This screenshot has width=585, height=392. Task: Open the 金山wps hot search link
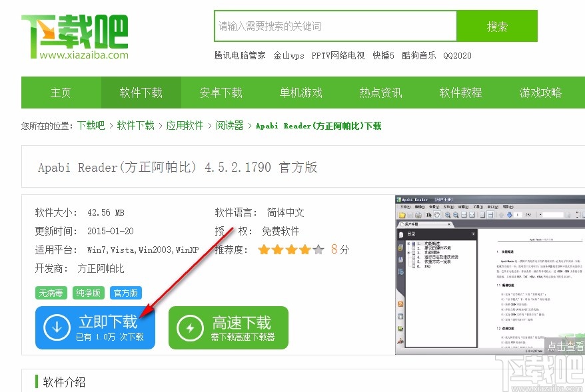[289, 55]
